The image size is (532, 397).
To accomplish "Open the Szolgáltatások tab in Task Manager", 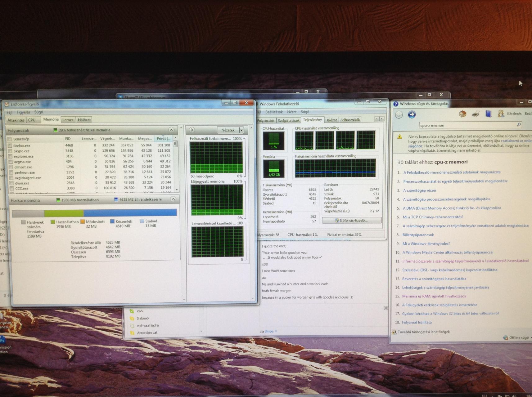I will (288, 120).
